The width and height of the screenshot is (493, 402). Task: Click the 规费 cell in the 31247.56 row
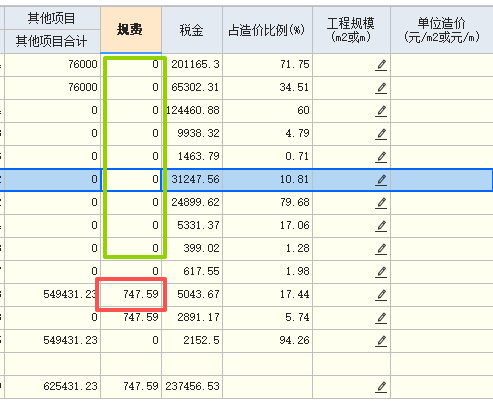pos(131,180)
